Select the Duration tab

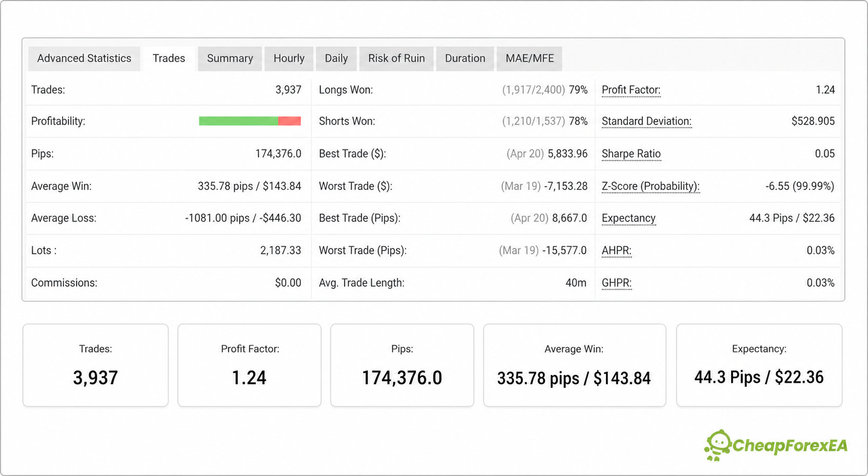pos(465,58)
